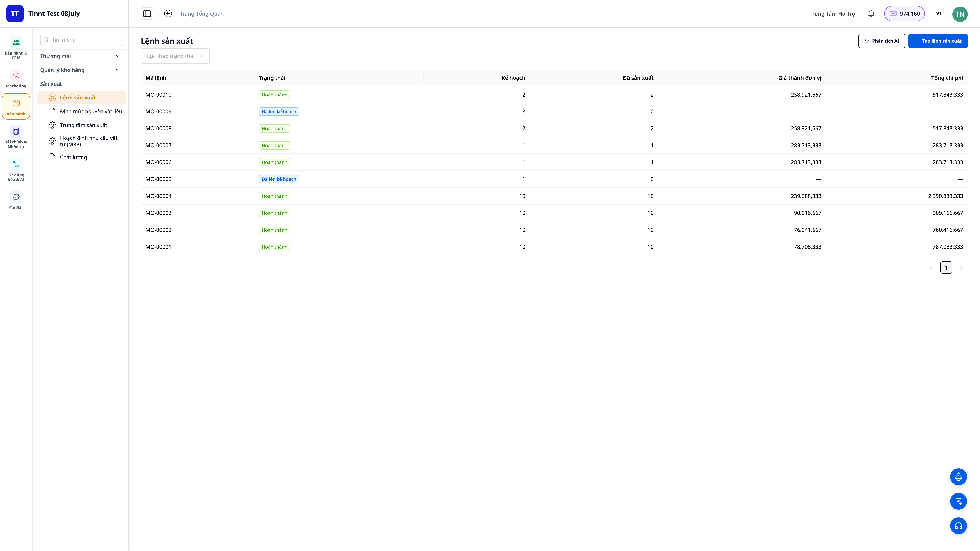Image resolution: width=980 pixels, height=551 pixels.
Task: Go to pagination page 1
Action: point(946,268)
